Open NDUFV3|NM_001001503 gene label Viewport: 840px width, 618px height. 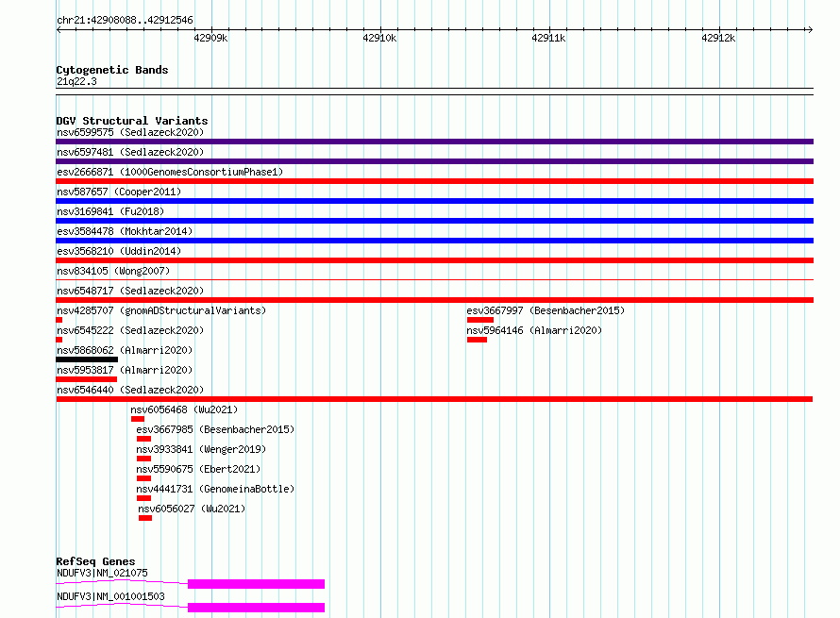coord(110,596)
